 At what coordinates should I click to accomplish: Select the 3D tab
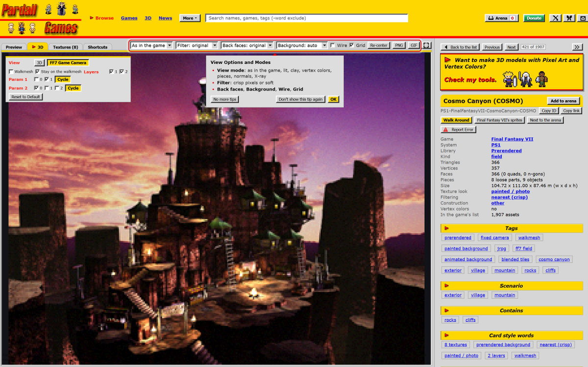point(38,47)
